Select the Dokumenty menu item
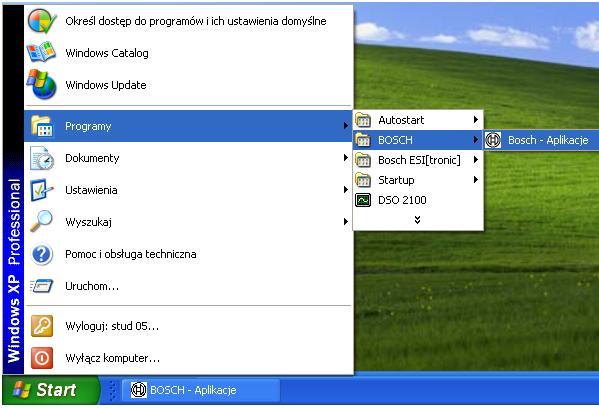This screenshot has height=408, width=599. (x=188, y=158)
